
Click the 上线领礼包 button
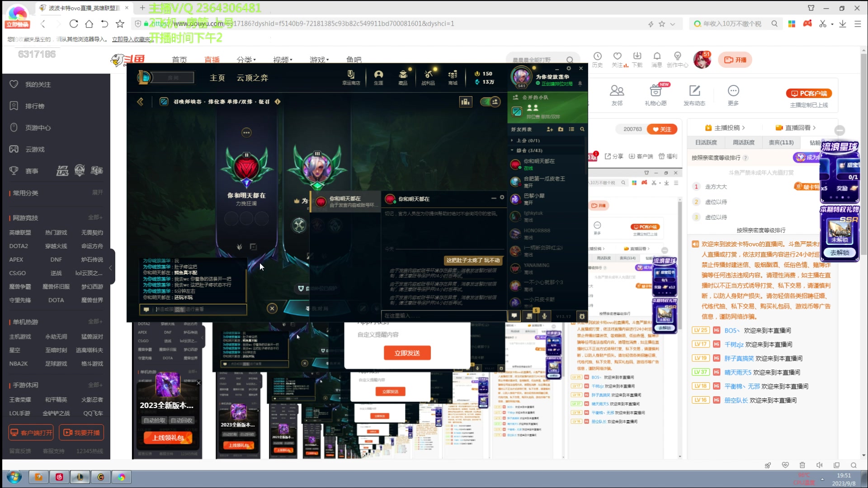(168, 437)
